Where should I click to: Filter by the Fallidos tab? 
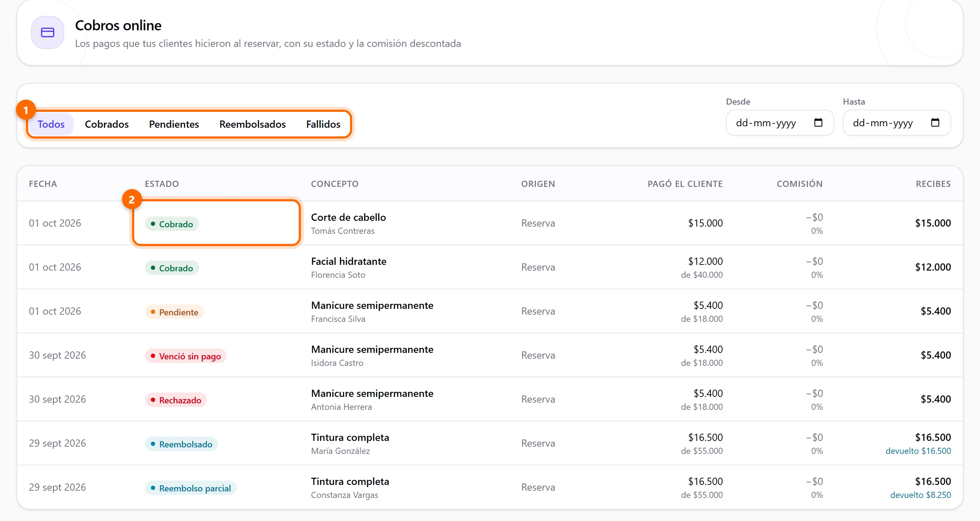(x=323, y=124)
